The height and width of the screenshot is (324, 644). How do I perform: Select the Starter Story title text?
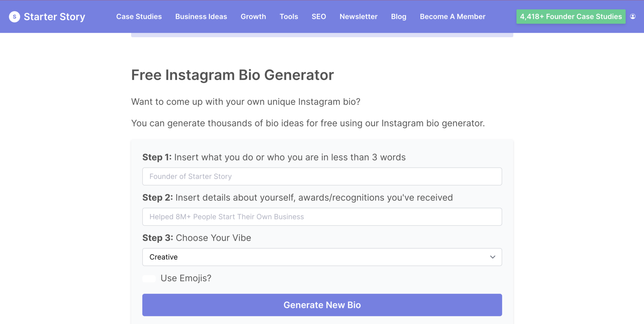tap(55, 17)
